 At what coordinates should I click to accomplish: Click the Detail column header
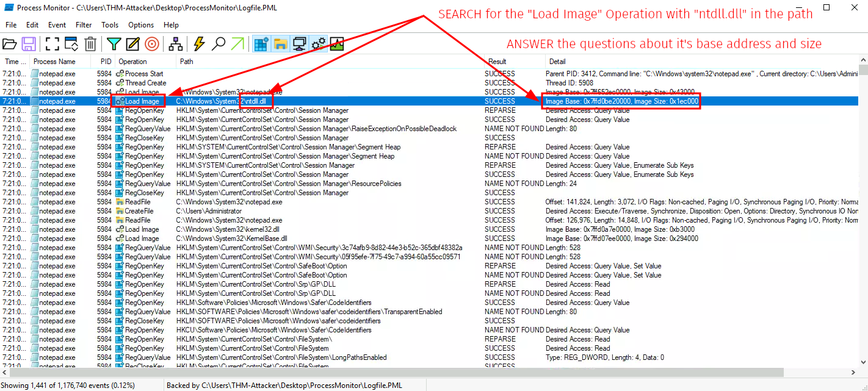(557, 62)
